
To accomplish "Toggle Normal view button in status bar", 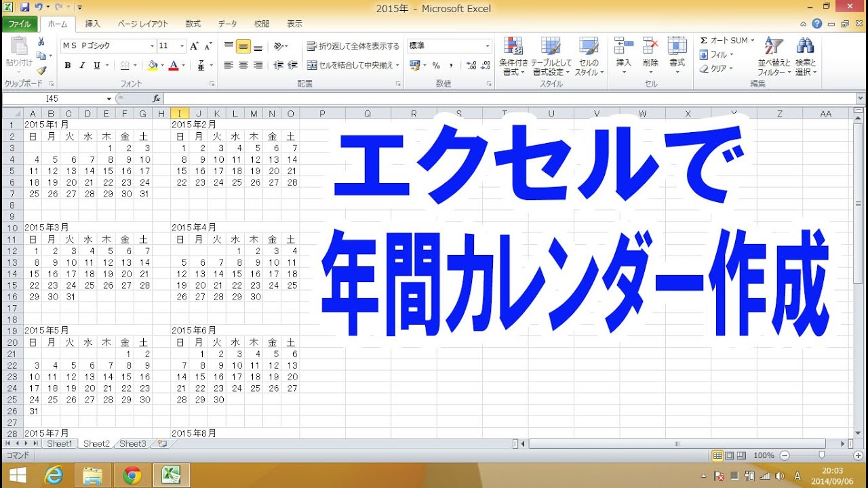I will 717,455.
